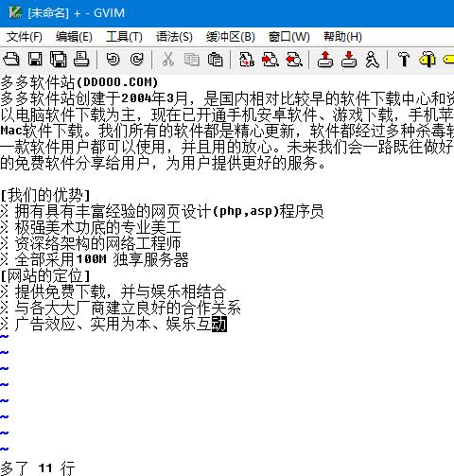
Task: Click the Find Next icon
Action: 271,59
